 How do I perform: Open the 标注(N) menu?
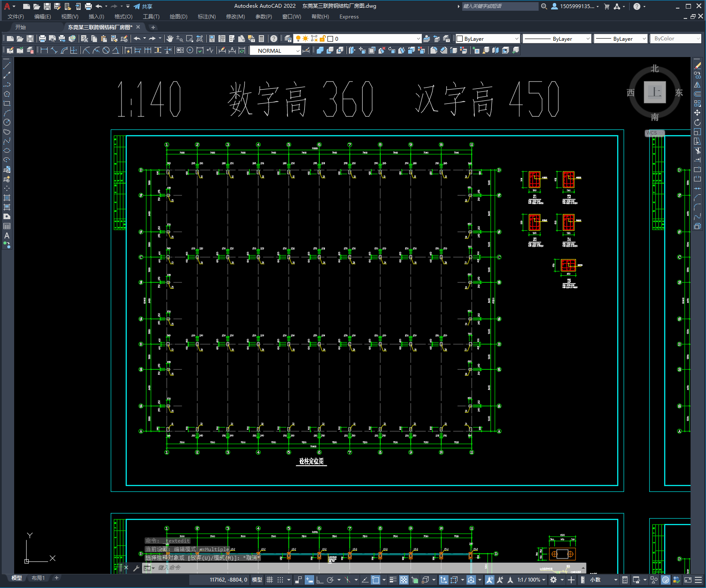[206, 17]
